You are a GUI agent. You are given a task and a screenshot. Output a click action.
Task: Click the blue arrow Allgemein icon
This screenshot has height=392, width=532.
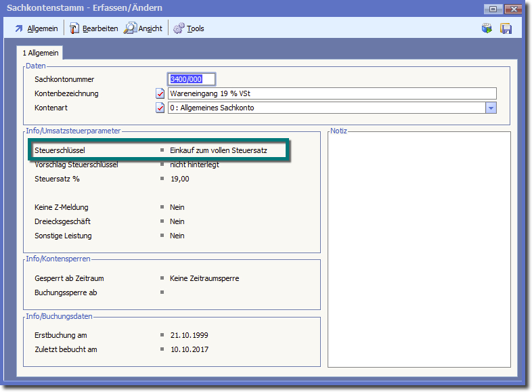[19, 28]
